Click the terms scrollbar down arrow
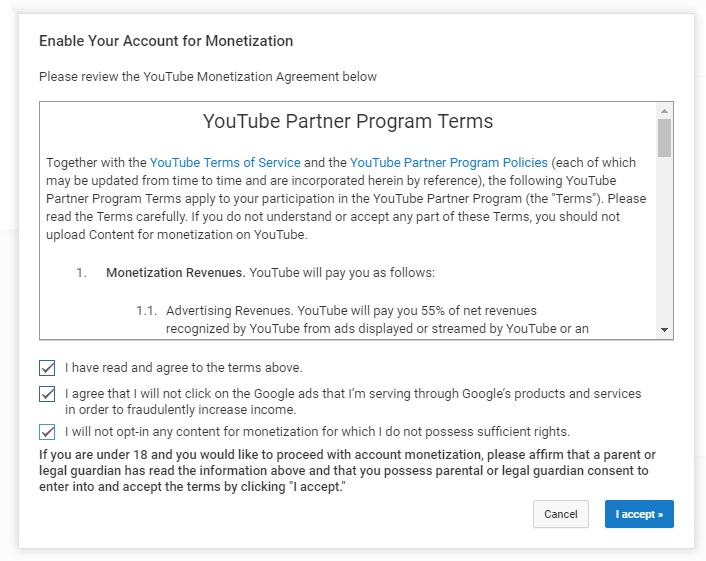Viewport: 706px width, 561px height. click(x=664, y=330)
